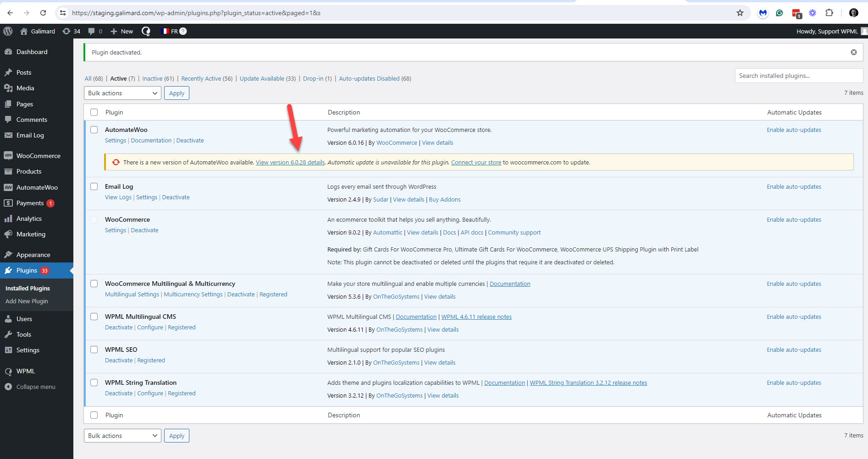This screenshot has height=459, width=868.
Task: Click the browser forward arrow
Action: [x=27, y=13]
